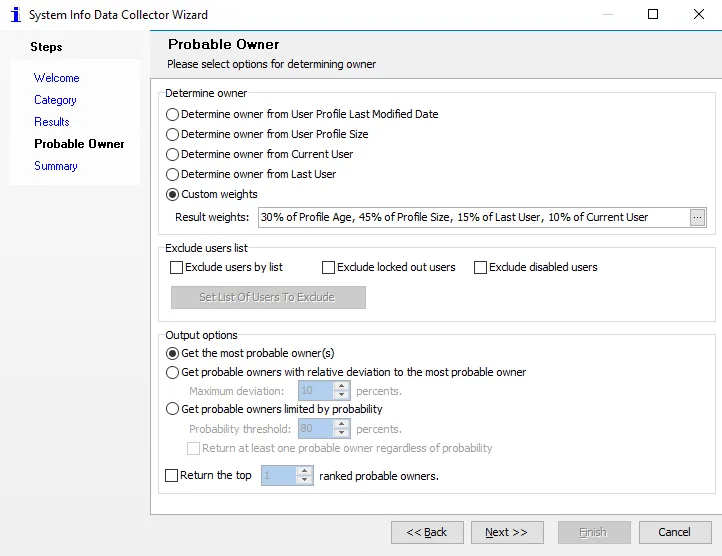722x556 pixels.
Task: Click the System Info wizard title bar icon
Action: [16, 15]
